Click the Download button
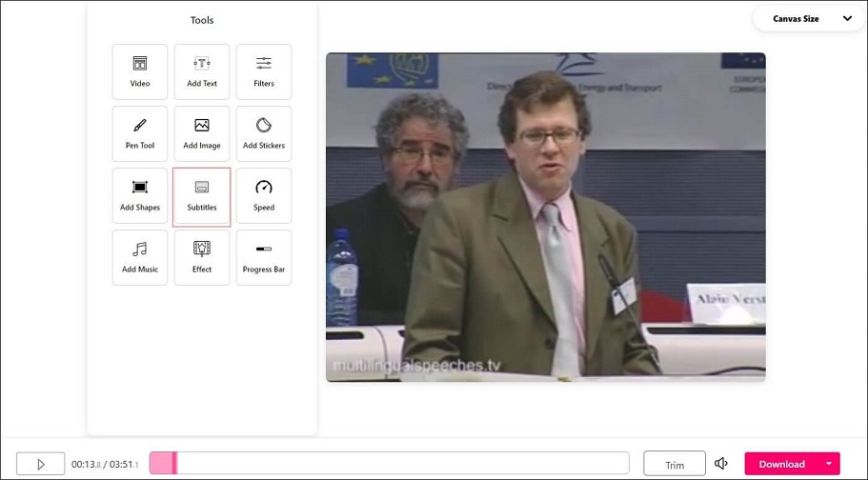The width and height of the screenshot is (868, 480). 781,464
